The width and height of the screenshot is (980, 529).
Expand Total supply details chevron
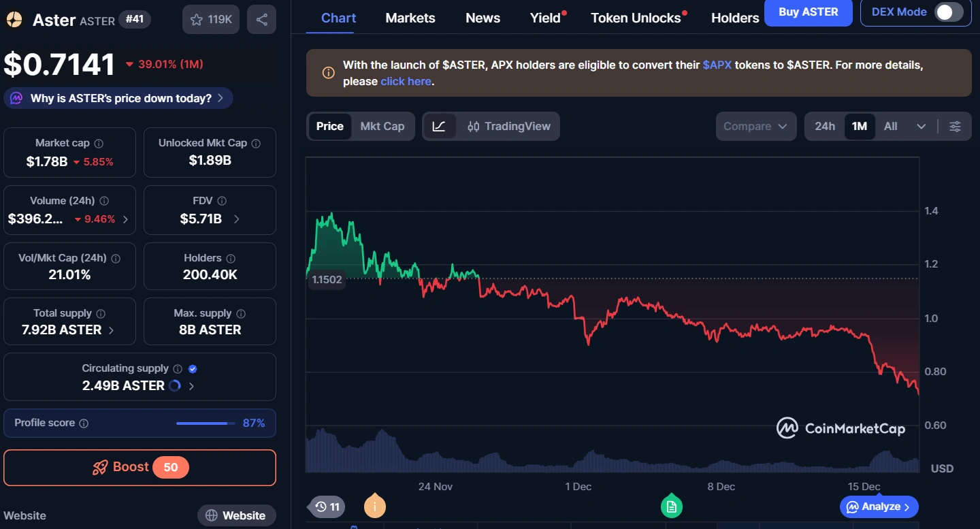click(x=112, y=330)
